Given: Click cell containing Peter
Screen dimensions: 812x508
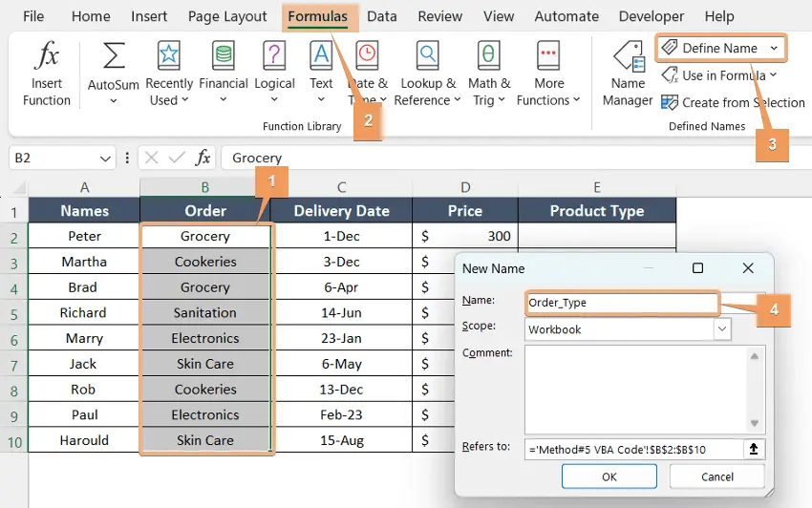Looking at the screenshot, I should coord(84,236).
